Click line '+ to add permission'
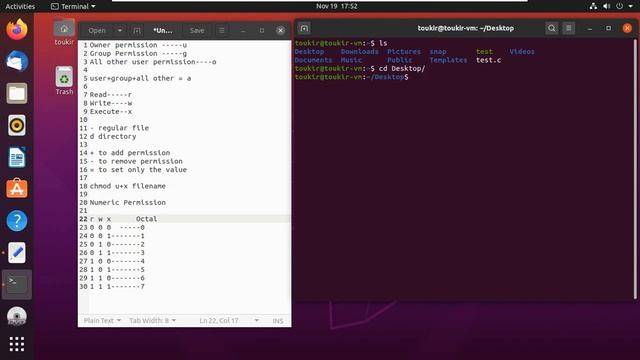The image size is (640, 360). (130, 153)
